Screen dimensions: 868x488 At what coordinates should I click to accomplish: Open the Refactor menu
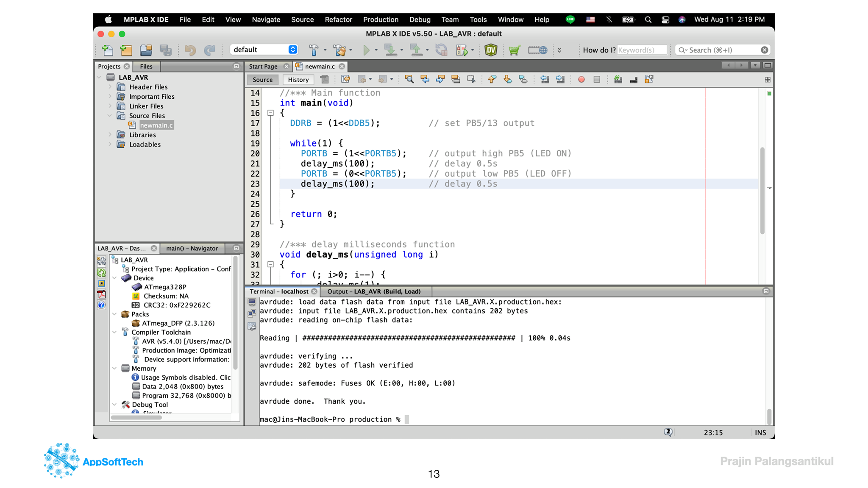tap(338, 19)
